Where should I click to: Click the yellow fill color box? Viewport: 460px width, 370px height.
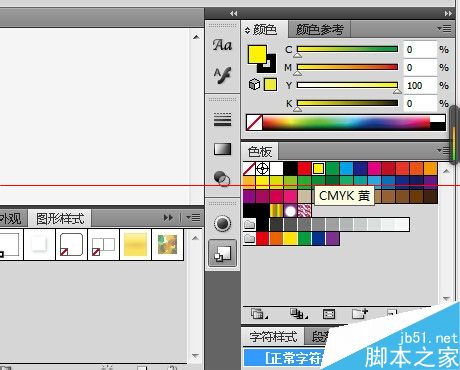click(x=257, y=54)
